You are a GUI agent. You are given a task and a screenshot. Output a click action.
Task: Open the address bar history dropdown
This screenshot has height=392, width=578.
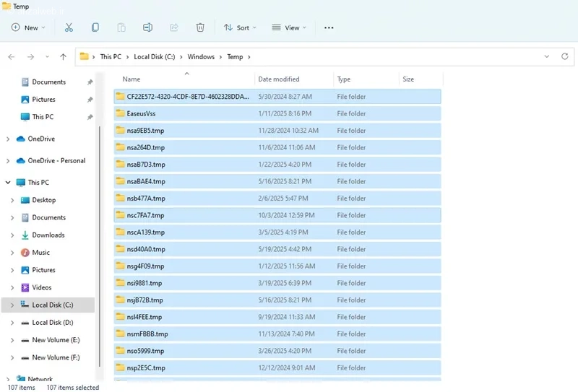click(x=547, y=57)
